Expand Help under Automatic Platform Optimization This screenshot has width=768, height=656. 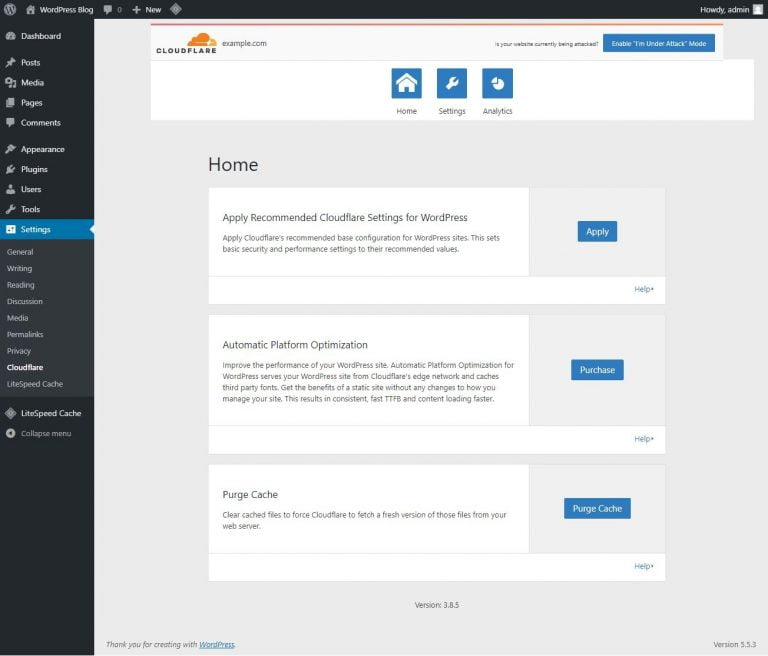tap(644, 439)
